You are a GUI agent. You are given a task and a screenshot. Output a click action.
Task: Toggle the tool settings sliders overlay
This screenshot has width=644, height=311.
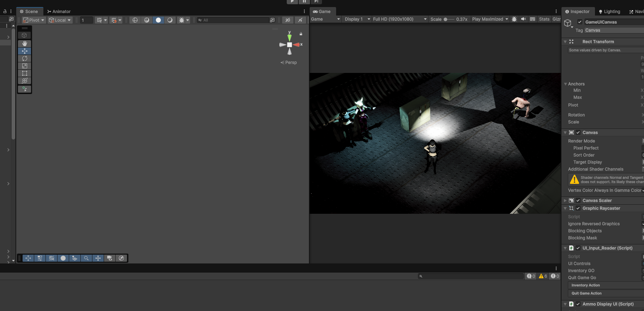point(40,258)
